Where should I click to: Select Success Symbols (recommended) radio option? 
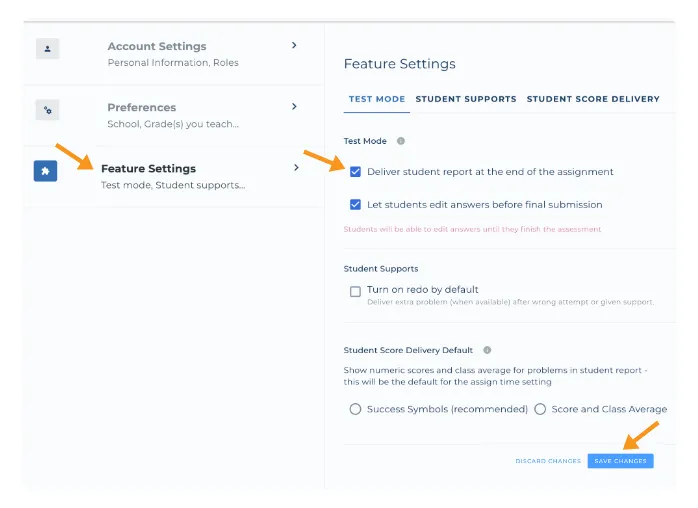355,409
